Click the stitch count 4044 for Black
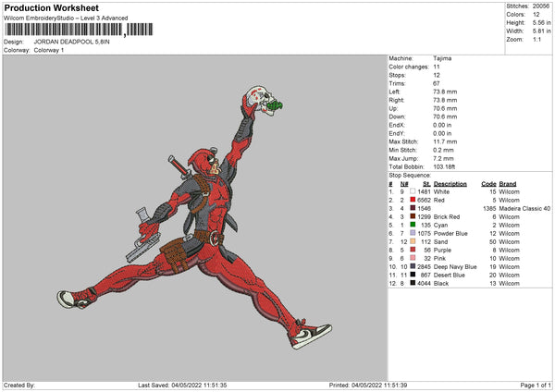Screen dimensions: 555x392 click(424, 283)
